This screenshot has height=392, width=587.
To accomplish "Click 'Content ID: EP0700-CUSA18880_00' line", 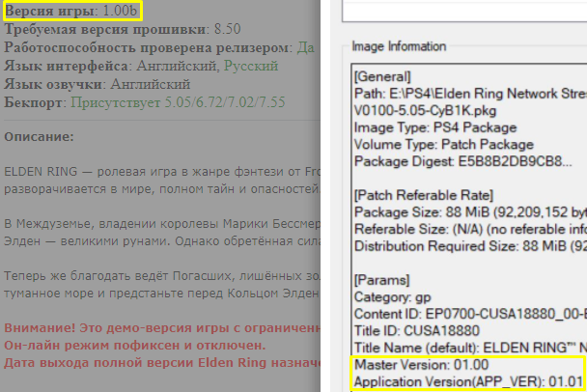I will [470, 314].
